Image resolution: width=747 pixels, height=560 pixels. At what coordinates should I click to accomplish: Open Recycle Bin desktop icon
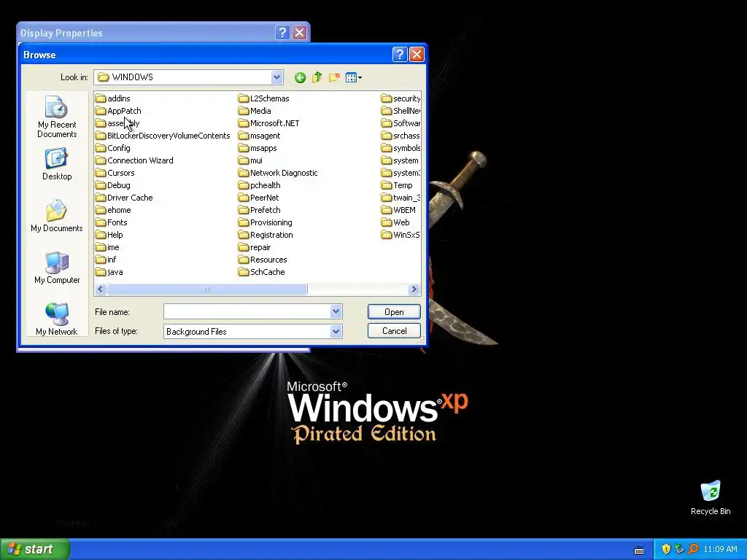coord(711,499)
